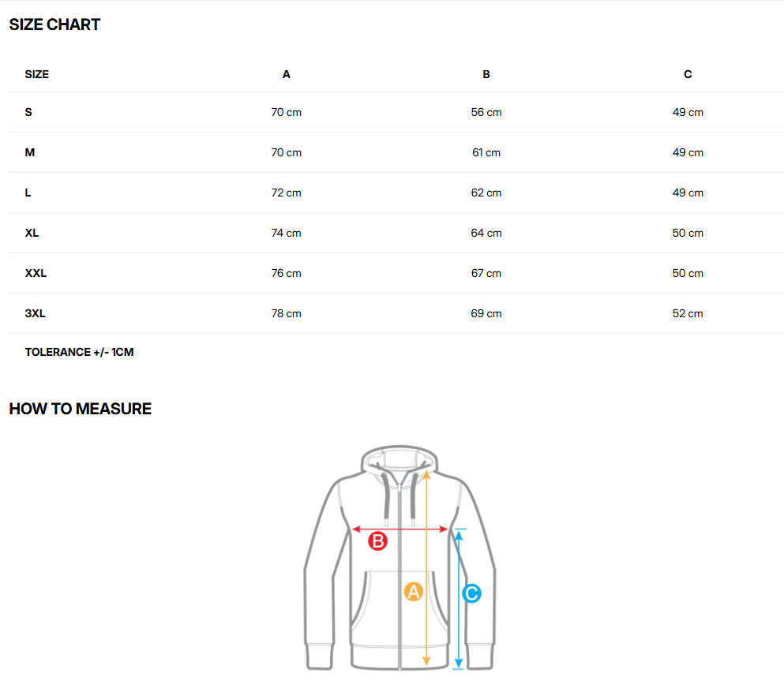Click the TOLERANCE +/- 1CM note
This screenshot has height=696, width=784.
(79, 352)
